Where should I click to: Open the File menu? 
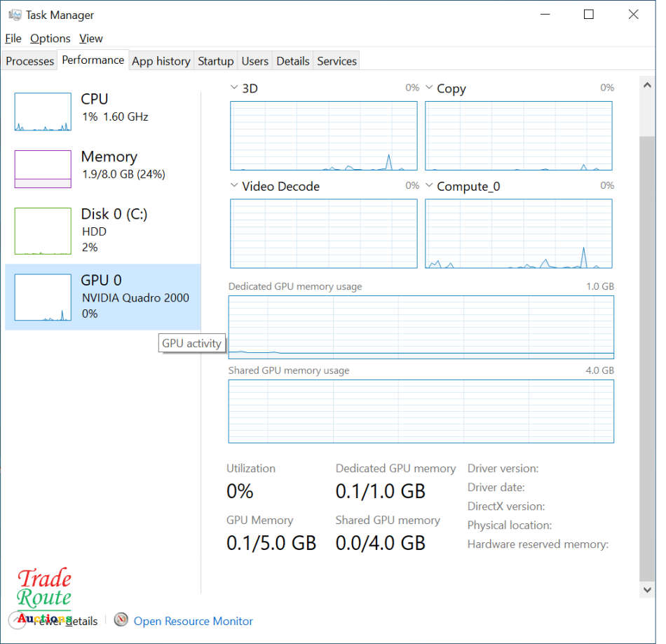point(13,39)
